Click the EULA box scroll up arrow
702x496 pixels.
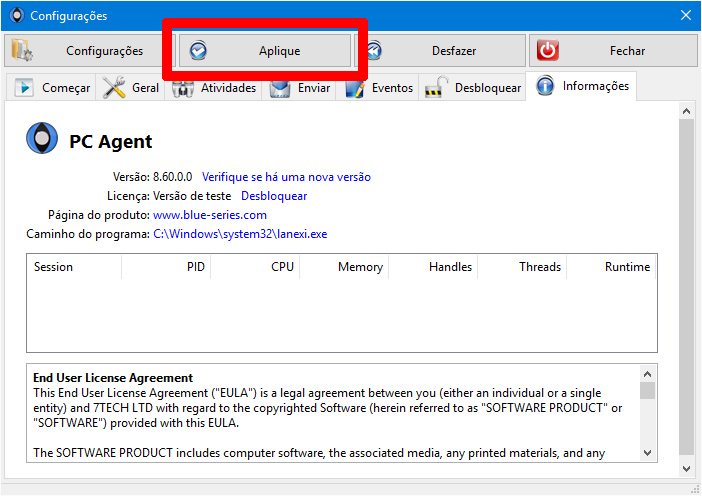pyautogui.click(x=647, y=374)
